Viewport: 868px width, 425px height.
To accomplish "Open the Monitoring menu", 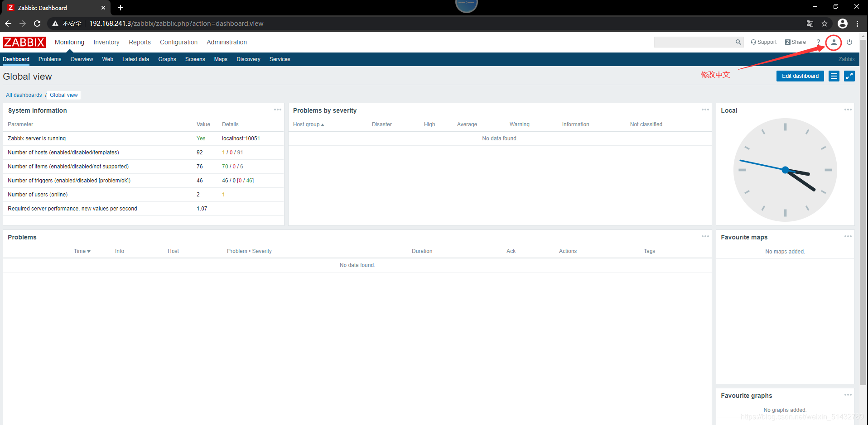I will (x=69, y=42).
